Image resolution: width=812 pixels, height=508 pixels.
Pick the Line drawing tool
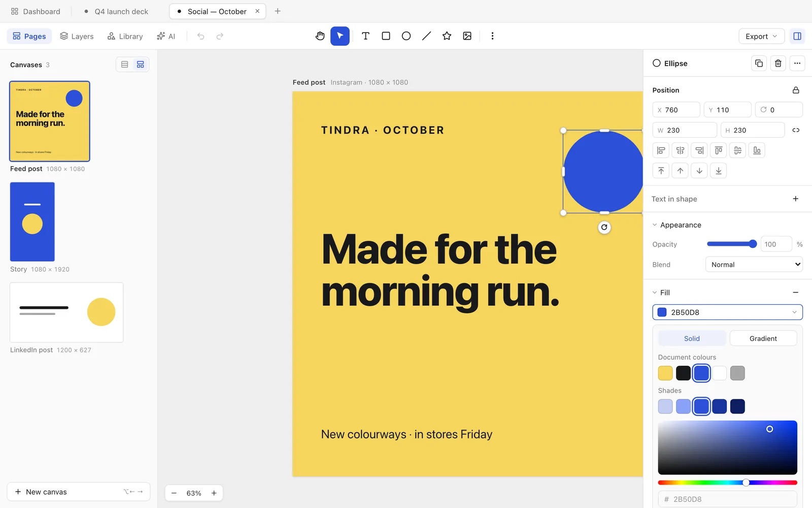(426, 36)
